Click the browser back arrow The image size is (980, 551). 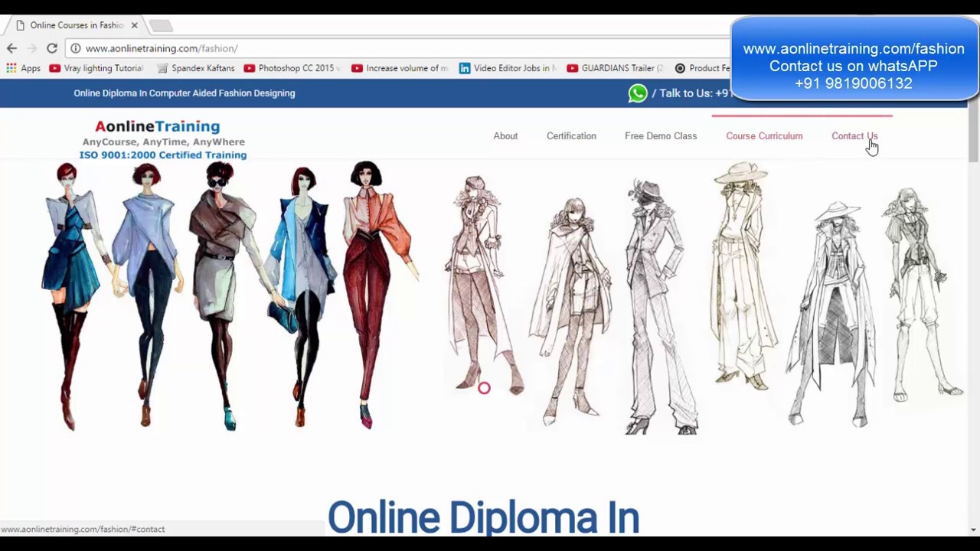point(11,48)
